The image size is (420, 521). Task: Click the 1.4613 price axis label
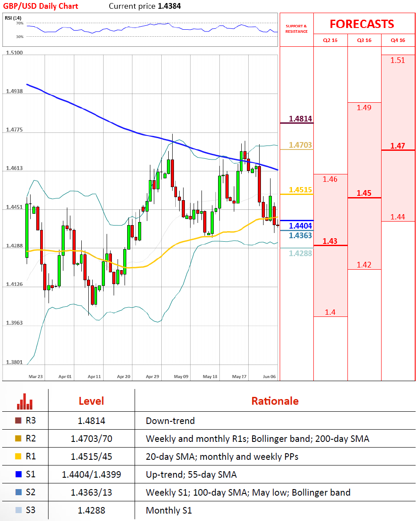click(14, 168)
